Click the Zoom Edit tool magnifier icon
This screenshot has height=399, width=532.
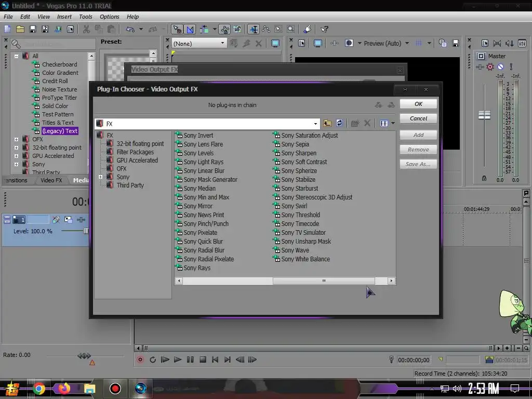click(291, 29)
